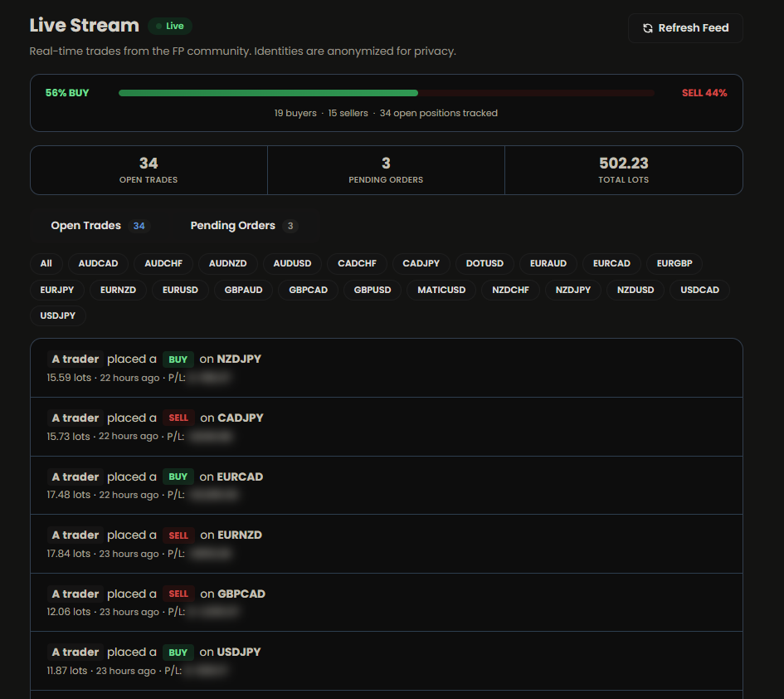The width and height of the screenshot is (784, 699).
Task: Click the Refresh Feed button
Action: (x=685, y=27)
